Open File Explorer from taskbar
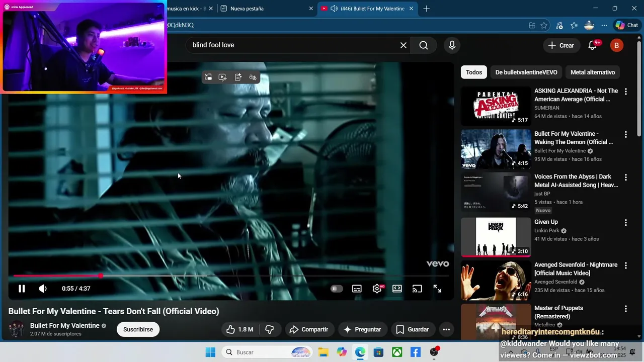The width and height of the screenshot is (644, 362). pos(323,352)
